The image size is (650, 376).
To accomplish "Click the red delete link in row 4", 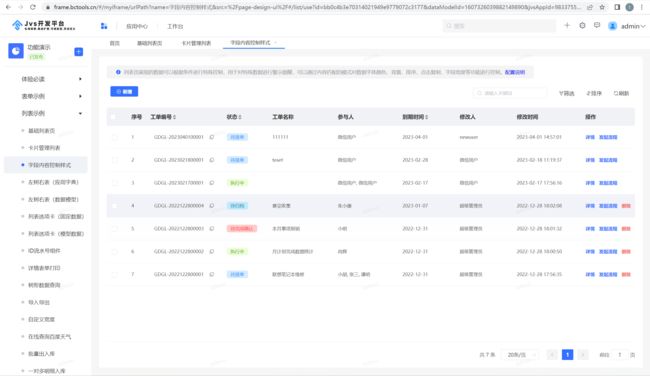I will (626, 206).
